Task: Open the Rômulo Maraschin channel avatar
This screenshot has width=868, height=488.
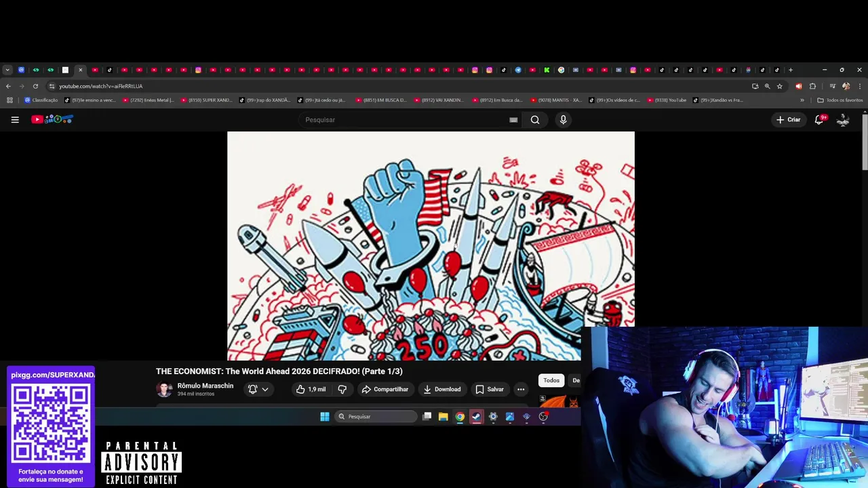Action: [164, 389]
